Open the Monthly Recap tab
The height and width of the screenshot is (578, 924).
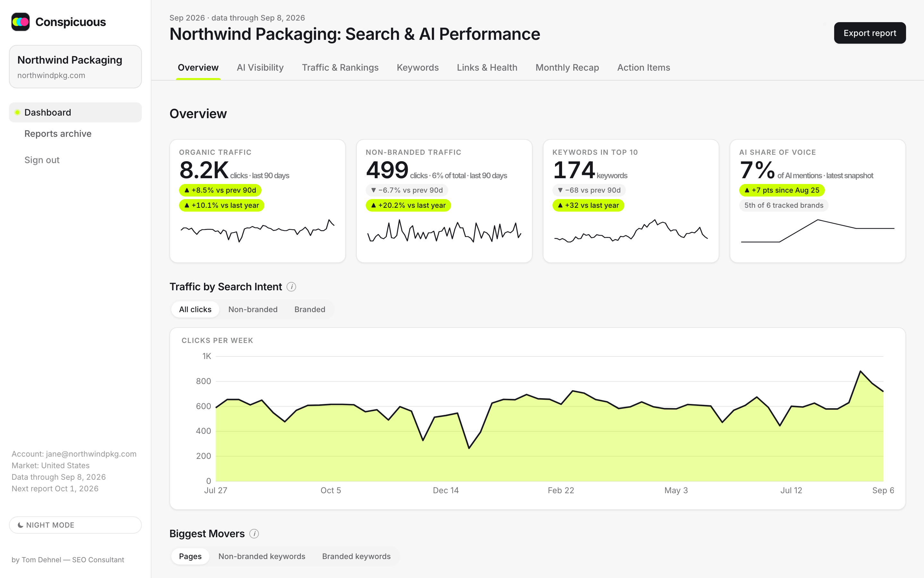(567, 68)
